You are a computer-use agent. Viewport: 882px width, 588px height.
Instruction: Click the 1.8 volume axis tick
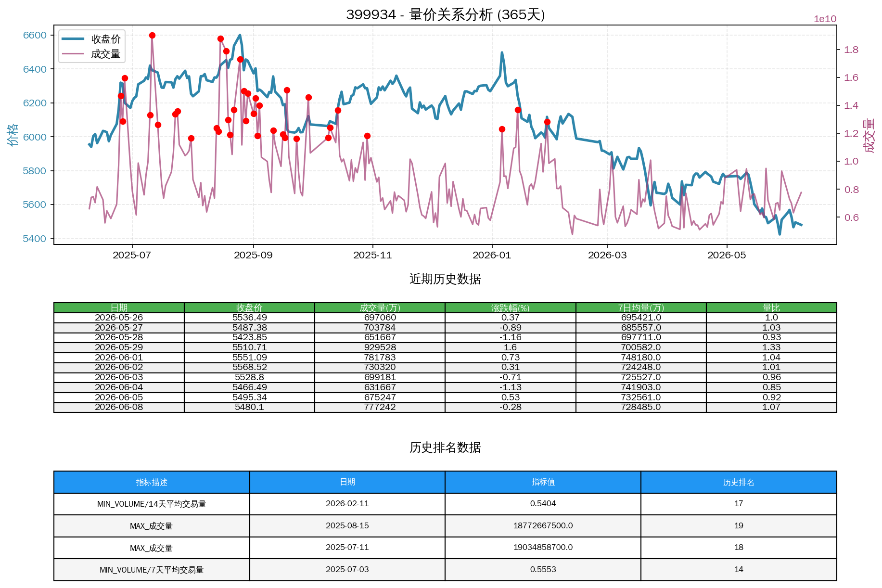point(851,50)
